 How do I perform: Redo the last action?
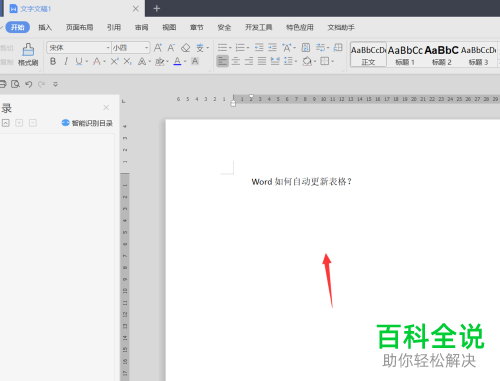coord(41,84)
